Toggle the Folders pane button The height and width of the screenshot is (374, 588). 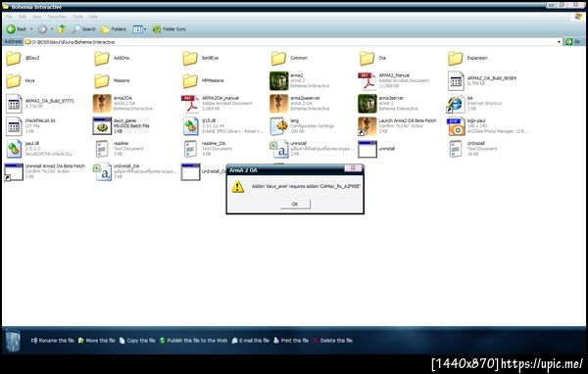click(114, 28)
